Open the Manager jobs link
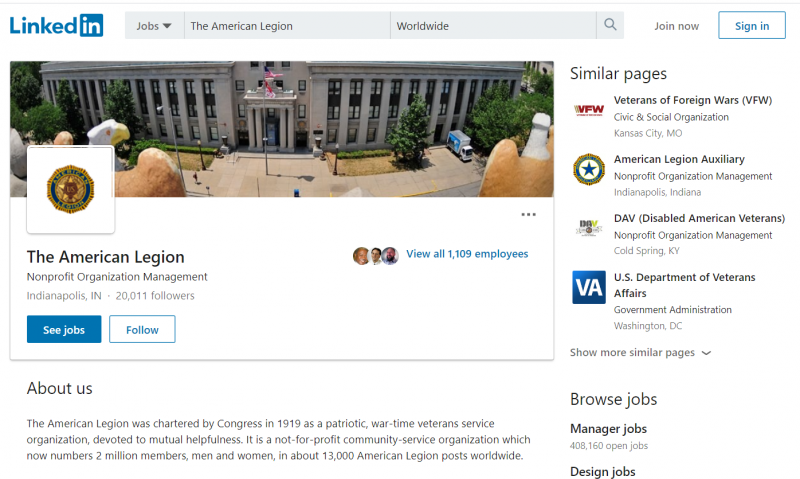Screen dimensions: 800x479 click(608, 428)
